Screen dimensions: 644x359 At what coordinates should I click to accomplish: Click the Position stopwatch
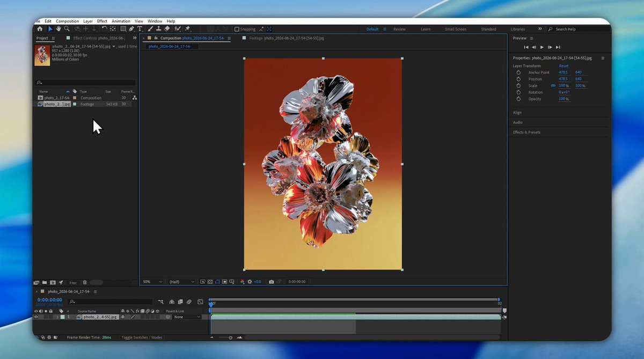pyautogui.click(x=518, y=79)
